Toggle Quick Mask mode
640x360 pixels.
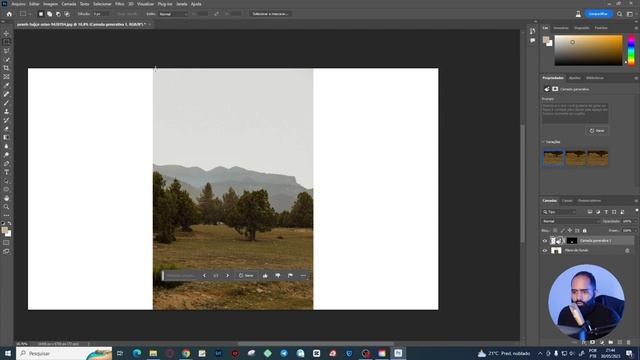point(6,243)
